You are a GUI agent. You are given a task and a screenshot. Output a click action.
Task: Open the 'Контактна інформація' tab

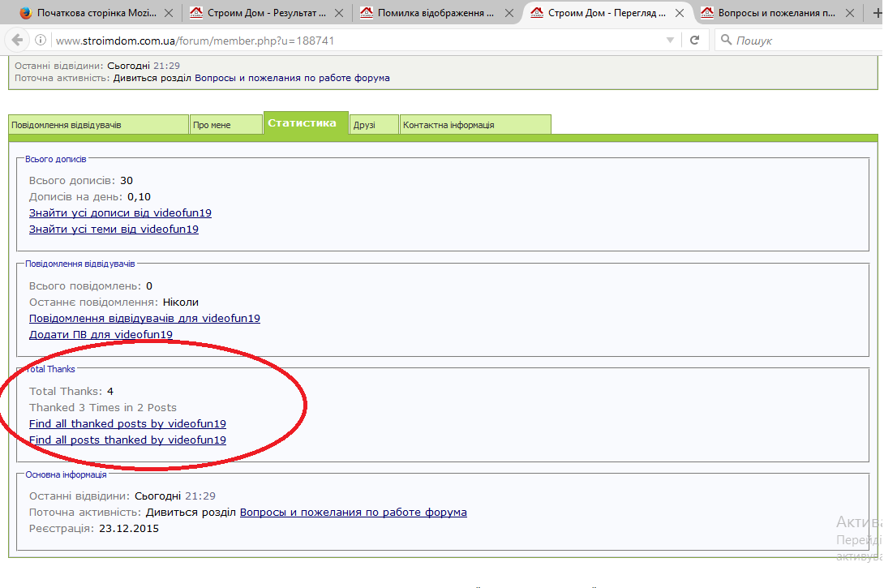coord(475,125)
